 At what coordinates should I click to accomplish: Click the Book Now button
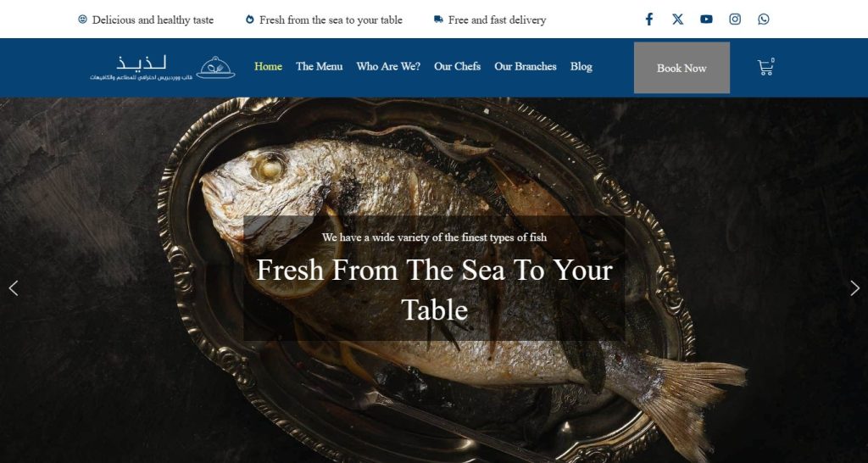pyautogui.click(x=682, y=68)
